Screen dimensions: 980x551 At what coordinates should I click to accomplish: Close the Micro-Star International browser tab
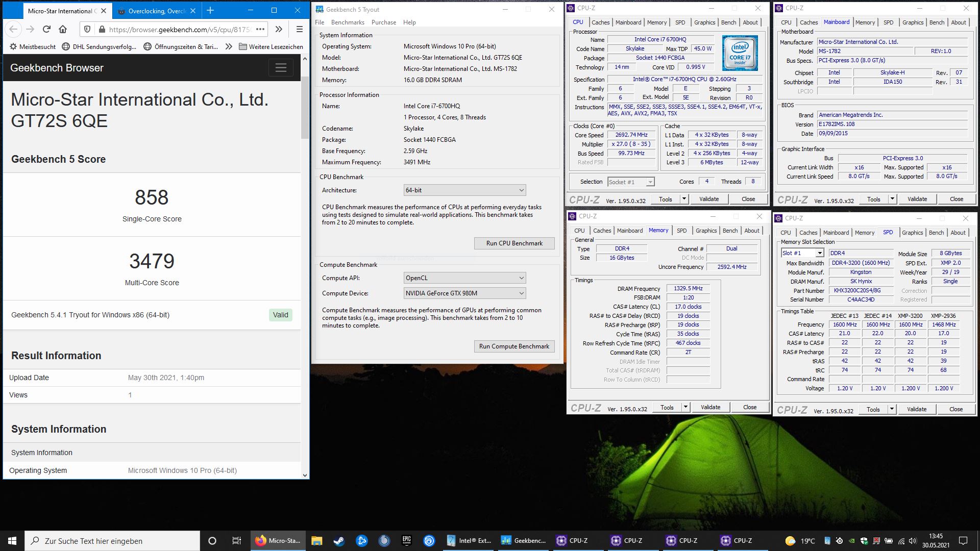tap(104, 11)
